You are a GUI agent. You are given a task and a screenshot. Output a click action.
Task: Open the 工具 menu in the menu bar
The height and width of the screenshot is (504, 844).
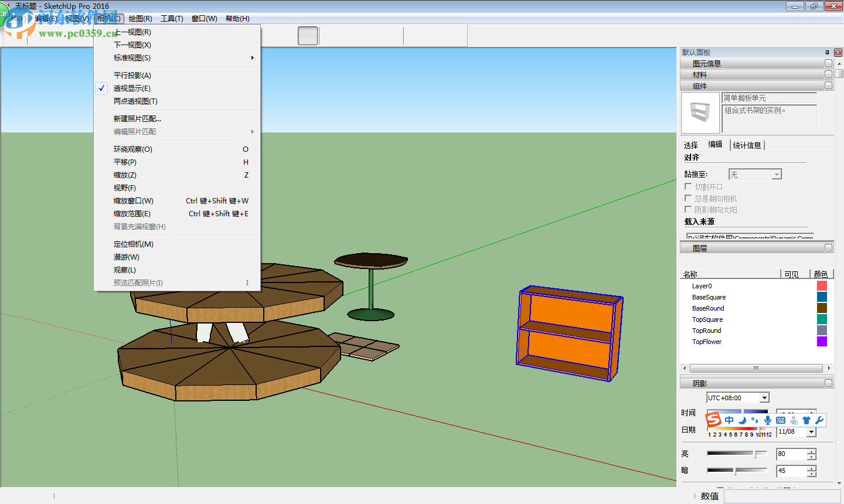click(171, 18)
